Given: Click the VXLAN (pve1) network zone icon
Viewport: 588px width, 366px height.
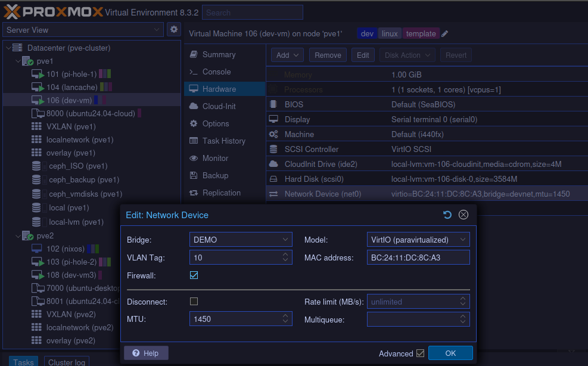Looking at the screenshot, I should 37,126.
